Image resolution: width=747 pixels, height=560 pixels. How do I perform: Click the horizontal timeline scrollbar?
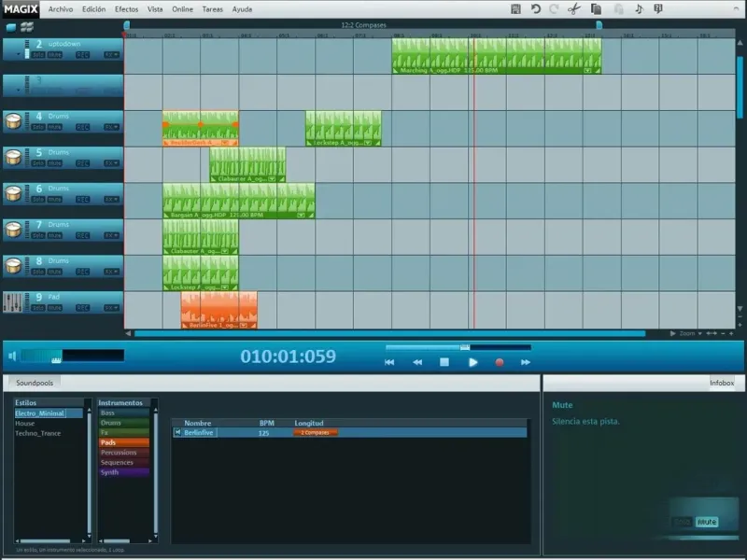(389, 333)
